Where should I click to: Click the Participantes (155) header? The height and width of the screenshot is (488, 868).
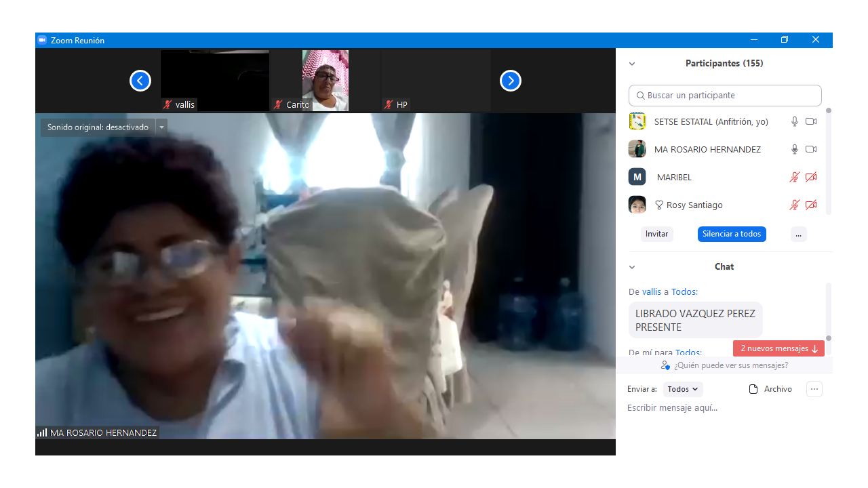coord(724,64)
